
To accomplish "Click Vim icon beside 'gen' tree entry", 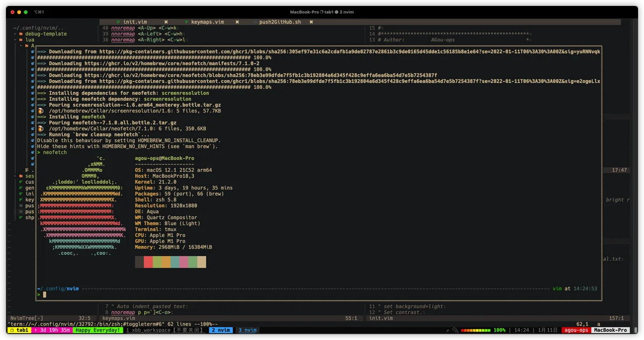I will 21,188.
